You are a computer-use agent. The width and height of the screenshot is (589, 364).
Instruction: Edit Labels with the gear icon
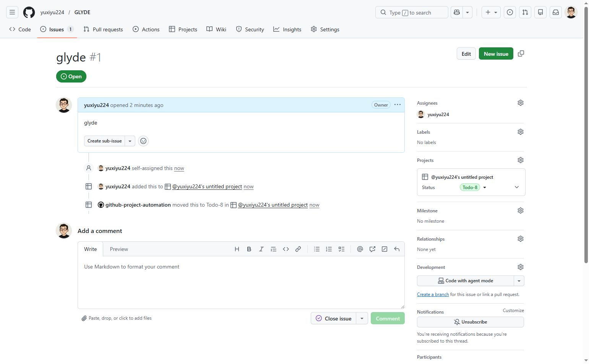click(521, 132)
